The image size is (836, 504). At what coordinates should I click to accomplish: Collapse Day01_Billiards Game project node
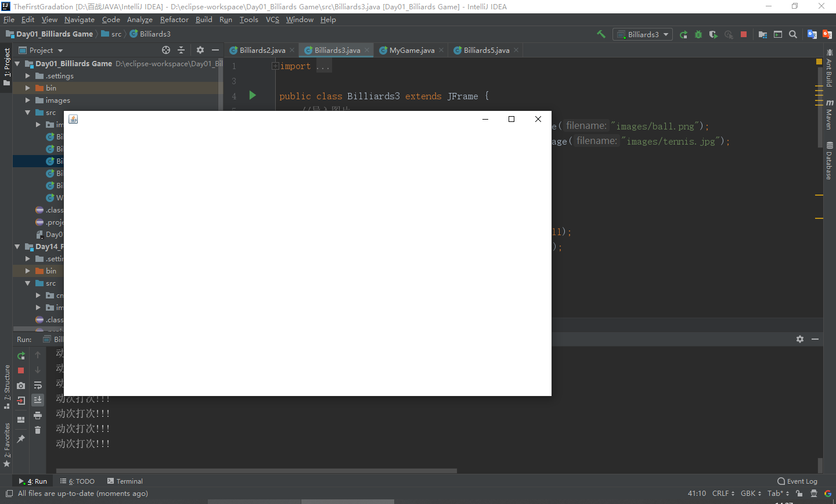(x=17, y=64)
